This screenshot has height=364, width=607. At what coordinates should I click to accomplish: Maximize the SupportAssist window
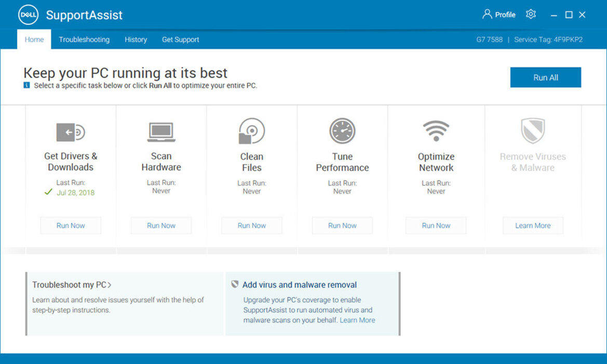tap(569, 15)
